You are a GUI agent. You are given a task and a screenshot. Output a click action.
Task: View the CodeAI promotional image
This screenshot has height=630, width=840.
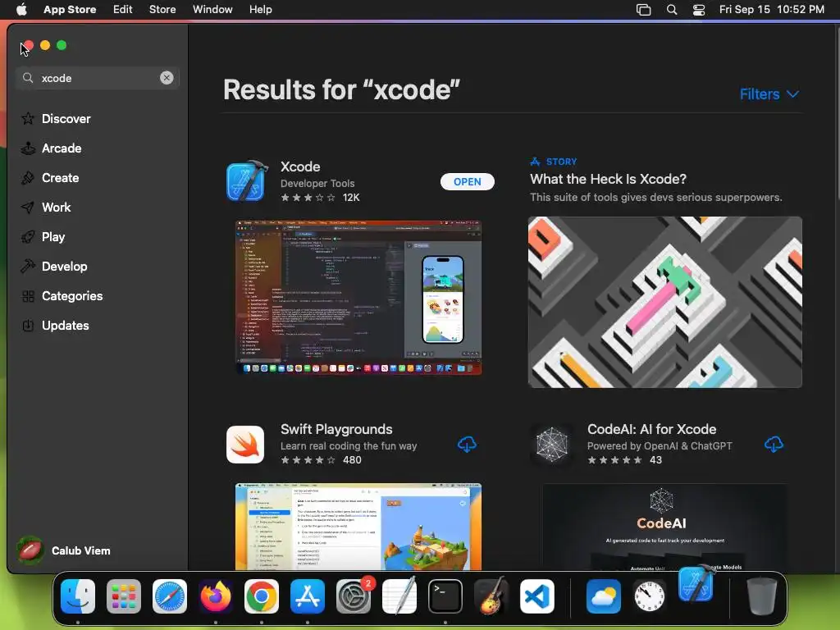(x=664, y=527)
